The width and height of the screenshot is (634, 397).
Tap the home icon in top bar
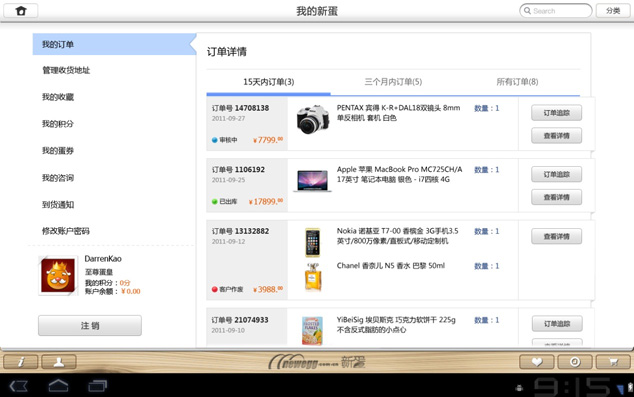pos(21,11)
